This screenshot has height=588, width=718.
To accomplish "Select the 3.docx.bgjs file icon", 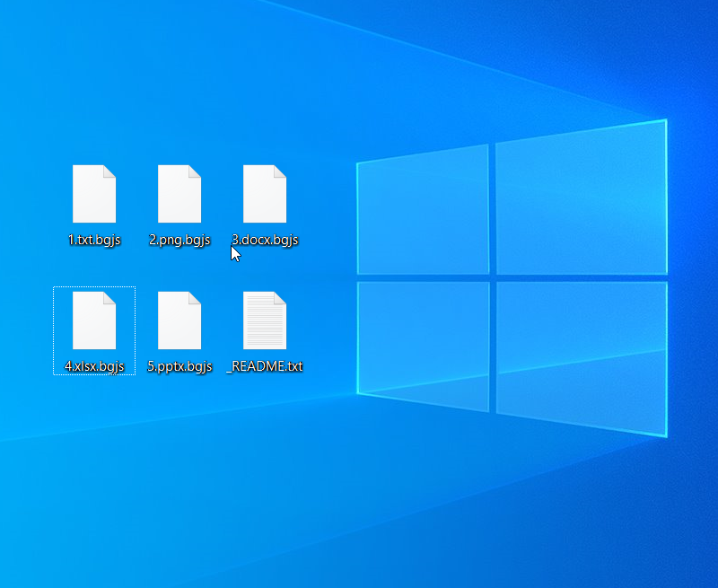I will [x=265, y=194].
